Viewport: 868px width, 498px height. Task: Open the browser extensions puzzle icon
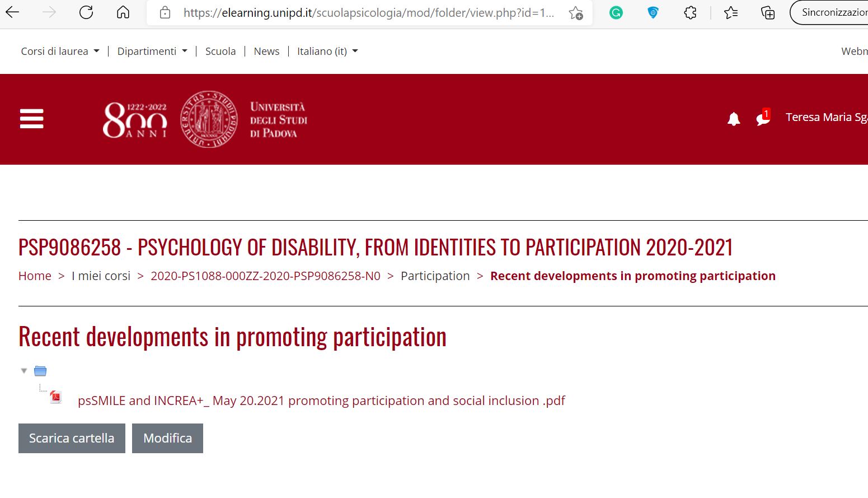click(x=691, y=12)
